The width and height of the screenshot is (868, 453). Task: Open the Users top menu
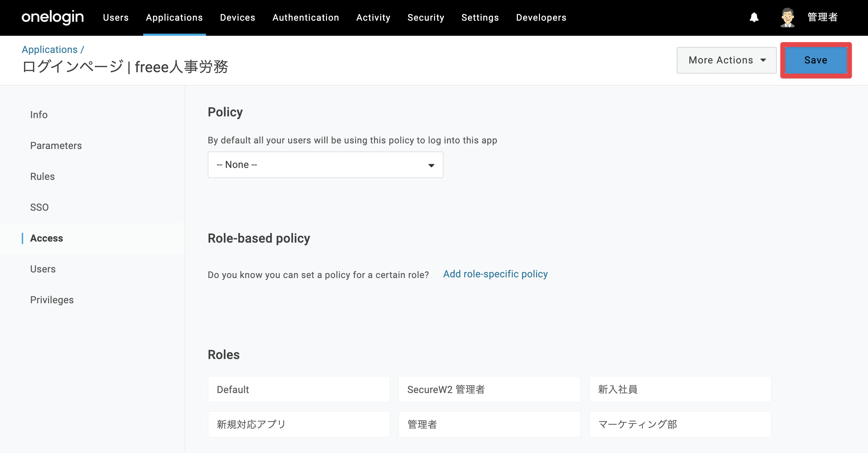(116, 18)
